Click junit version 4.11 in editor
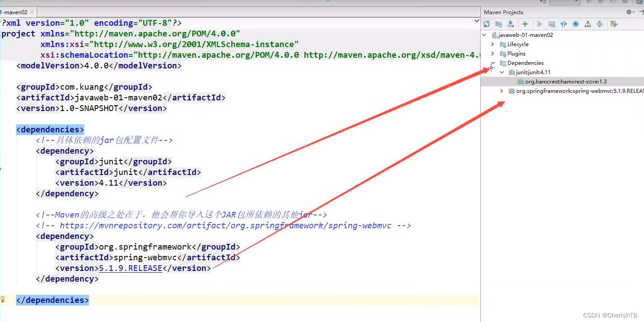This screenshot has width=644, height=322. pos(109,183)
